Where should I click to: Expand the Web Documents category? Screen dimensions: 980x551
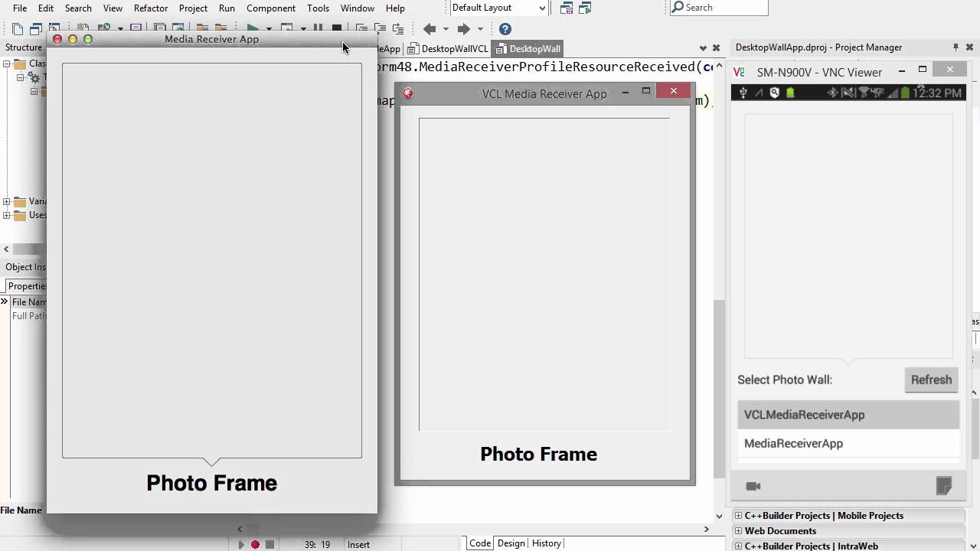[x=738, y=531]
